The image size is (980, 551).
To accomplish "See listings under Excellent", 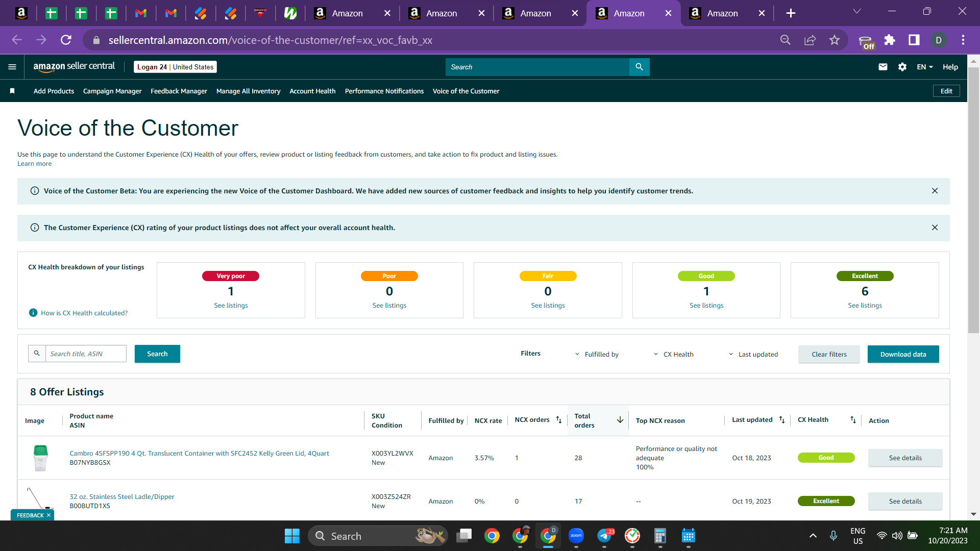I will point(865,305).
